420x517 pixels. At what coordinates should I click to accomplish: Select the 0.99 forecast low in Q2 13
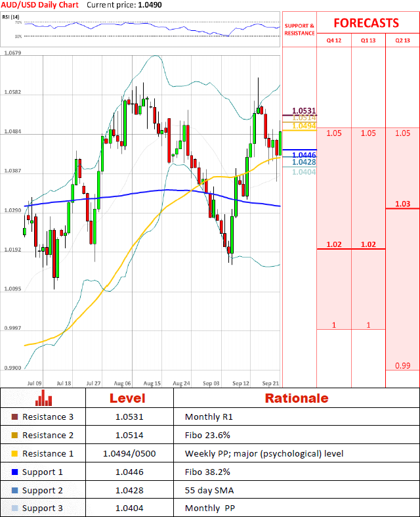click(x=402, y=365)
